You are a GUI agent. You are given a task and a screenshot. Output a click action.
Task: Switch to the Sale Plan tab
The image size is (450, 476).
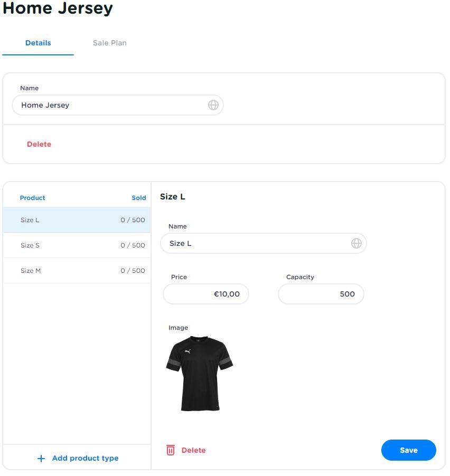pos(109,43)
